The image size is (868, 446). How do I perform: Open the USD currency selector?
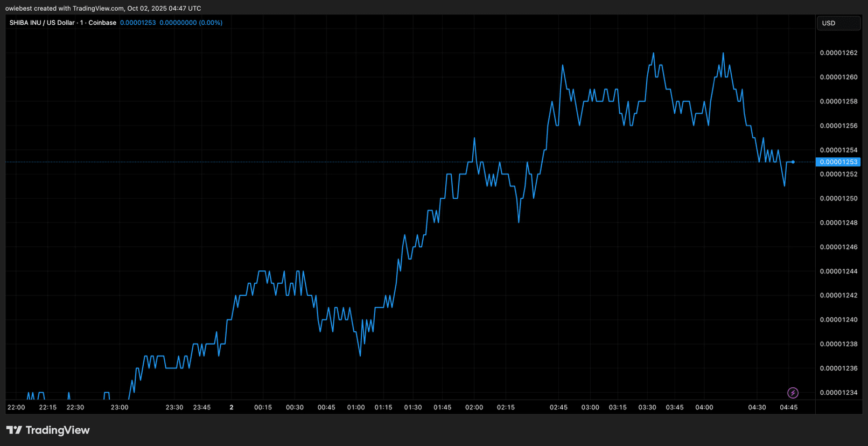(838, 23)
